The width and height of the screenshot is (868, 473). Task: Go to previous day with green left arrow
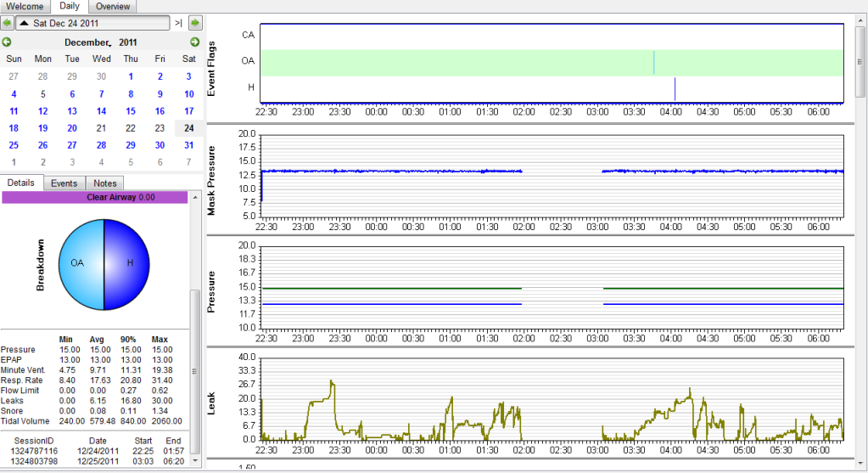(8, 23)
